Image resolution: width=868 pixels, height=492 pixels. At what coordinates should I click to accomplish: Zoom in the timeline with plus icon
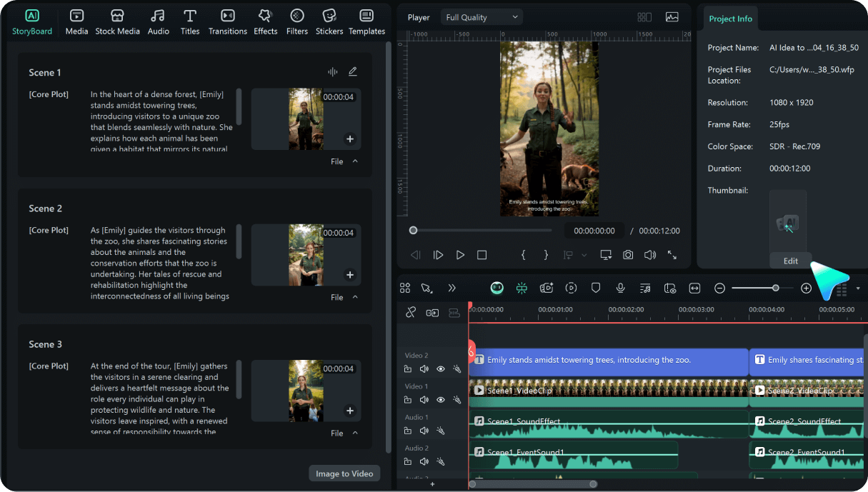pos(806,288)
